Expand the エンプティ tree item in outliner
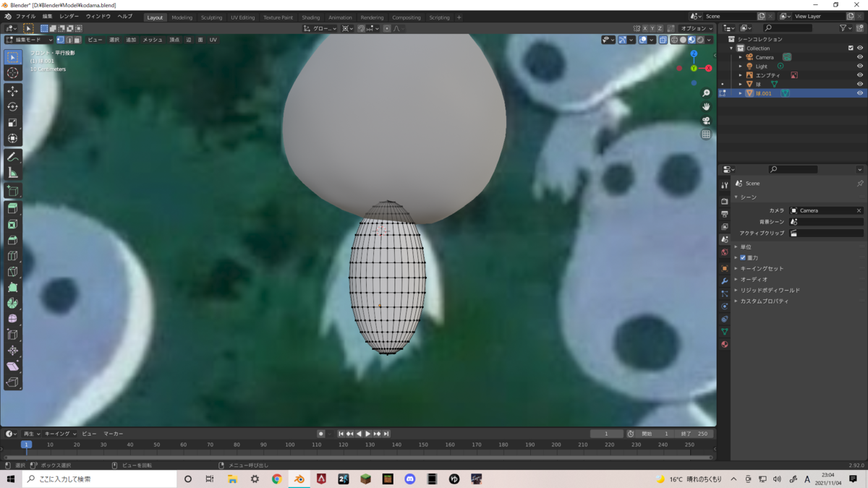This screenshot has width=868, height=488. click(x=741, y=75)
